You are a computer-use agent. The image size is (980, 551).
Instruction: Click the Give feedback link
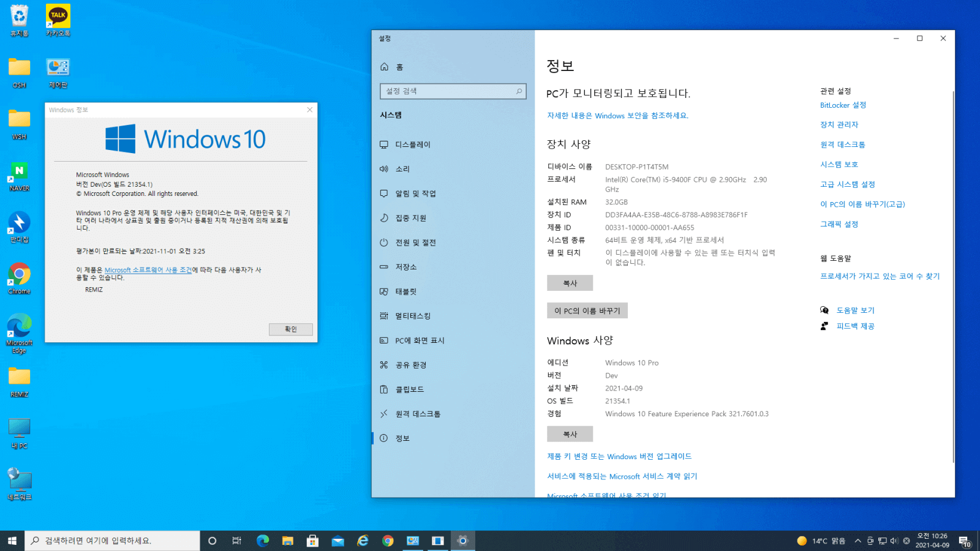pyautogui.click(x=855, y=326)
